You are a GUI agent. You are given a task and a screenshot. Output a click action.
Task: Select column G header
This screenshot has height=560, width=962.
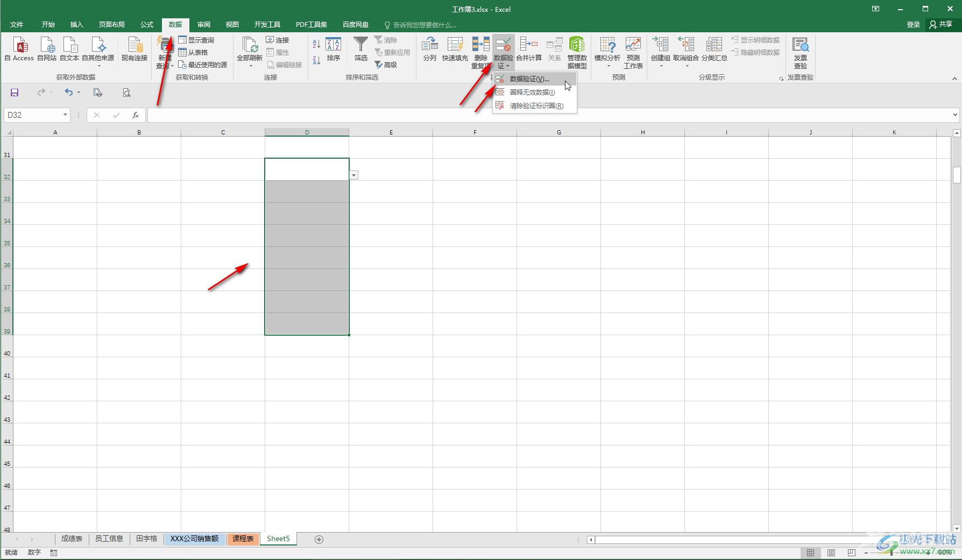click(x=558, y=132)
